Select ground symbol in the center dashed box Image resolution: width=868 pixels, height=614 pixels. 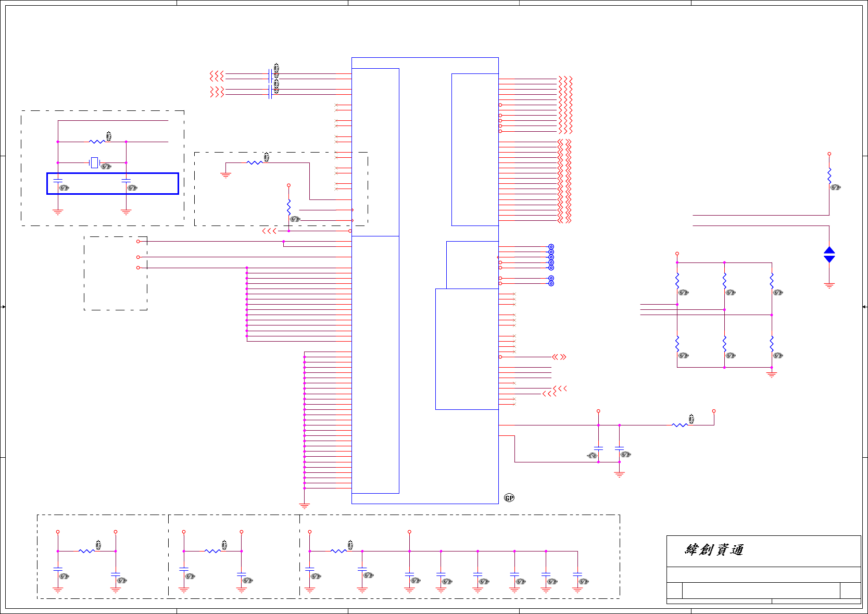225,175
